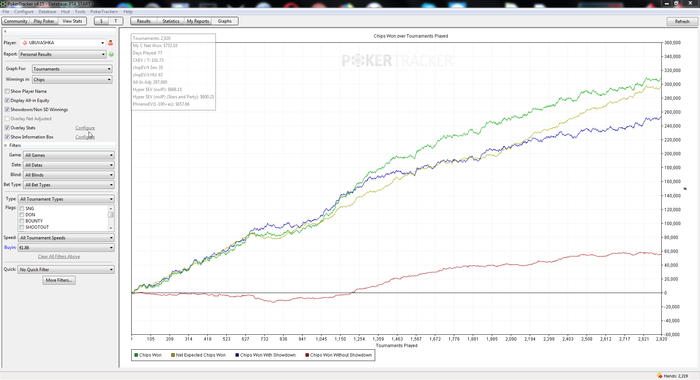700x380 pixels.
Task: Check the SHOOTOUT flag
Action: click(x=21, y=227)
